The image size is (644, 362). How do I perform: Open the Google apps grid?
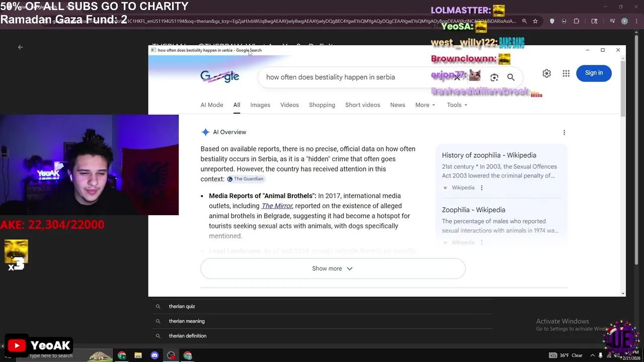[x=566, y=73]
